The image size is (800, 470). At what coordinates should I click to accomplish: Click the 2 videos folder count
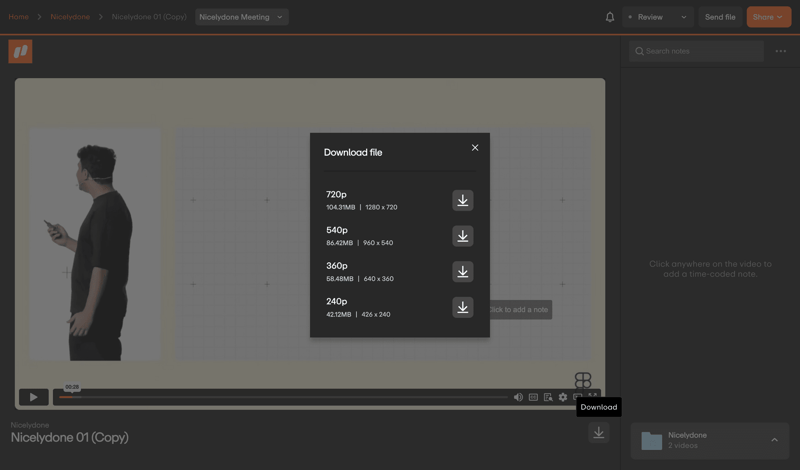683,446
